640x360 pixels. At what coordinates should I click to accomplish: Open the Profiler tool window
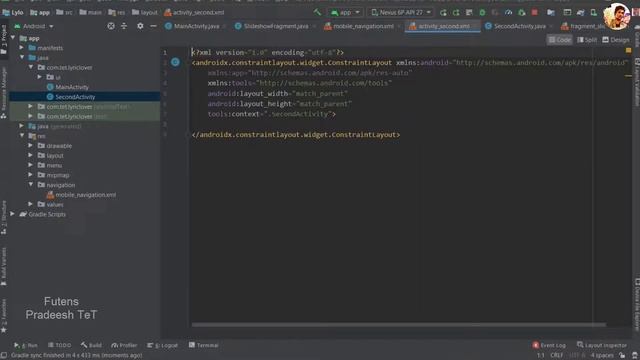tap(124, 345)
